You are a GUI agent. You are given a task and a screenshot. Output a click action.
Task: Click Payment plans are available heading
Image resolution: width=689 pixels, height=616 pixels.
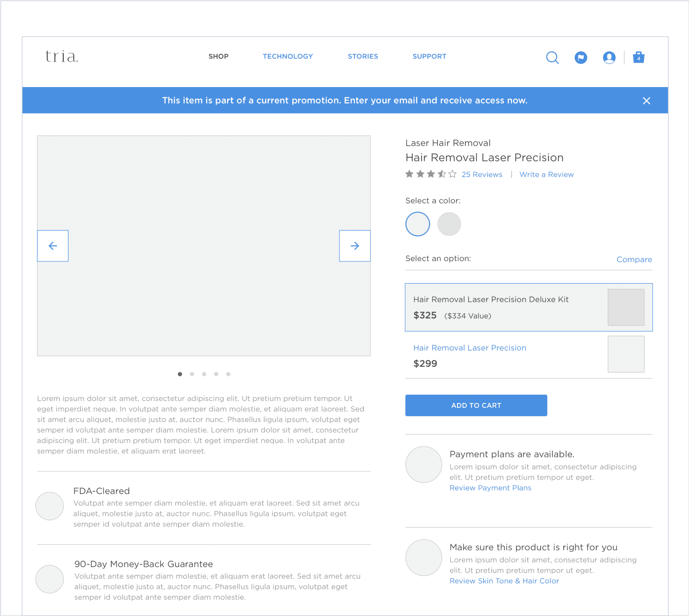click(512, 454)
